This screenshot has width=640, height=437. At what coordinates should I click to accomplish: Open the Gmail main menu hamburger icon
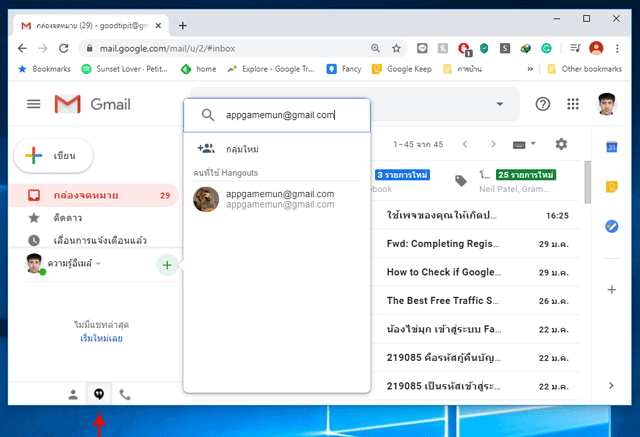click(33, 104)
